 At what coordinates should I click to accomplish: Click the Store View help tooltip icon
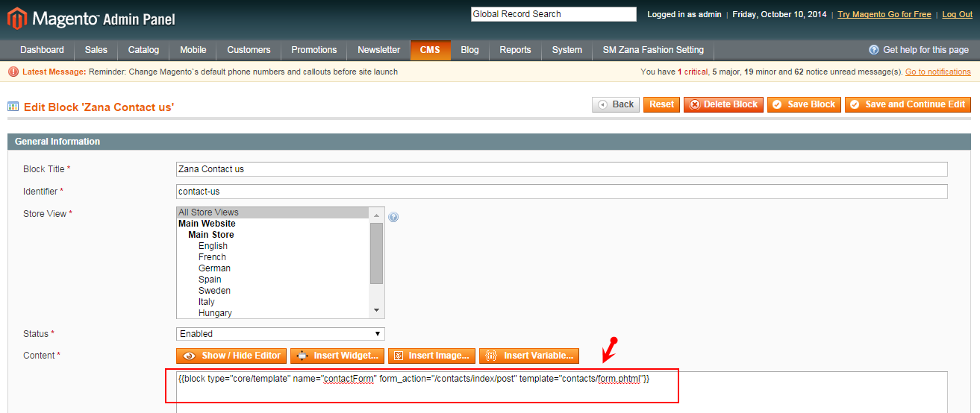point(393,217)
